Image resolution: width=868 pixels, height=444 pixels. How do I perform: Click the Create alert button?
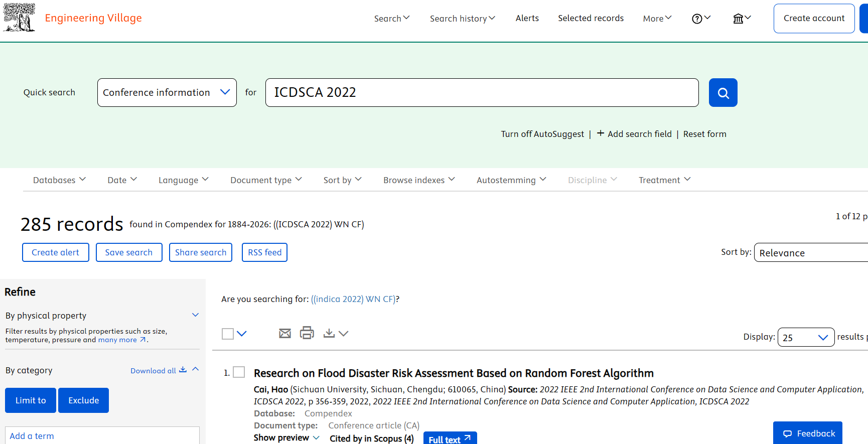pyautogui.click(x=56, y=252)
